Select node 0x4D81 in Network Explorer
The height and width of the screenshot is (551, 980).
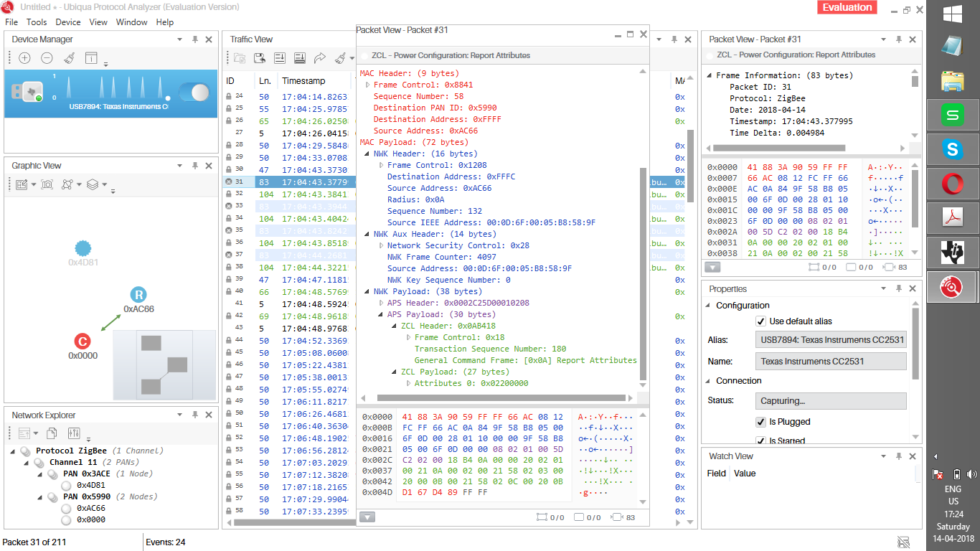[x=90, y=485]
